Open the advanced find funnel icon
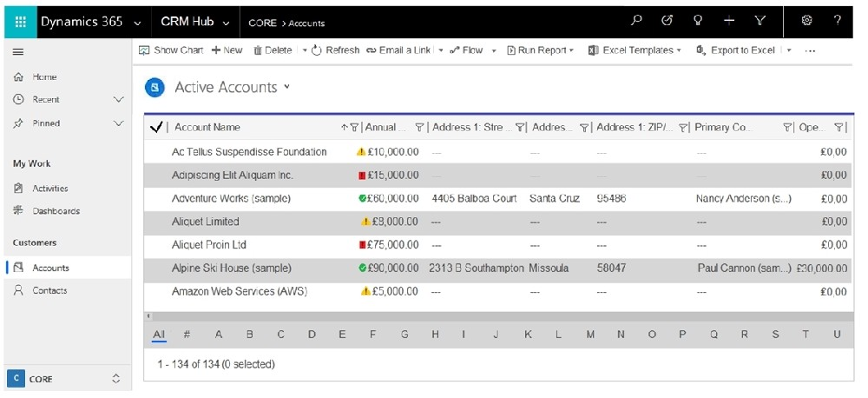This screenshot has width=868, height=398. 760,21
